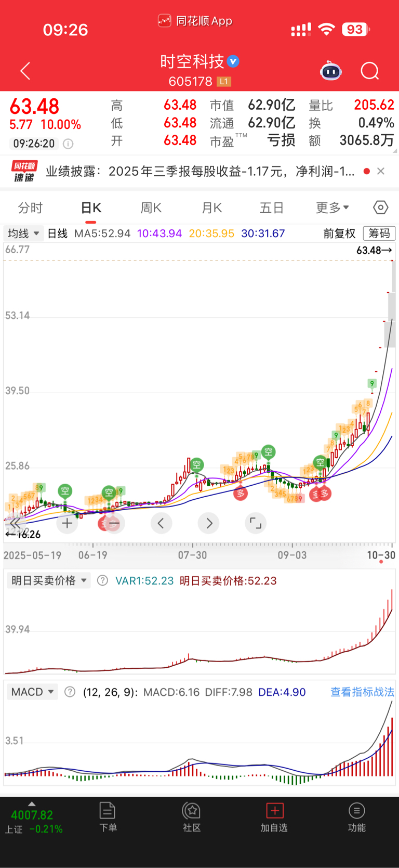Tap the MA5:52.94 label

coord(102,234)
